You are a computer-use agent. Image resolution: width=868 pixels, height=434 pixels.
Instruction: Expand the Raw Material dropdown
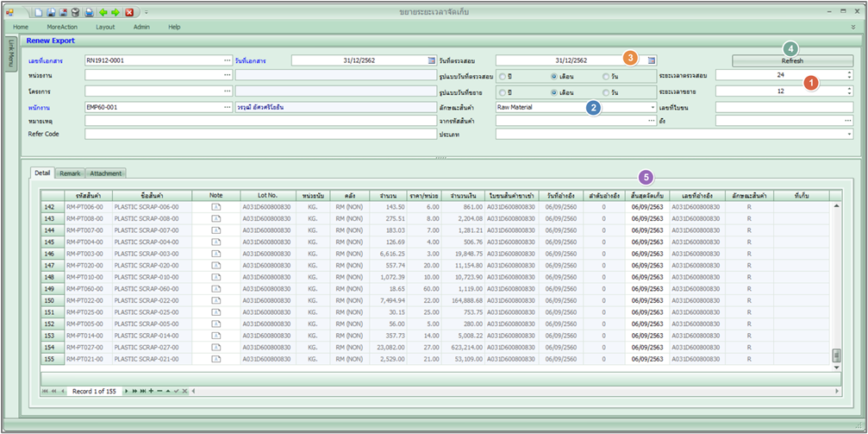click(x=653, y=107)
